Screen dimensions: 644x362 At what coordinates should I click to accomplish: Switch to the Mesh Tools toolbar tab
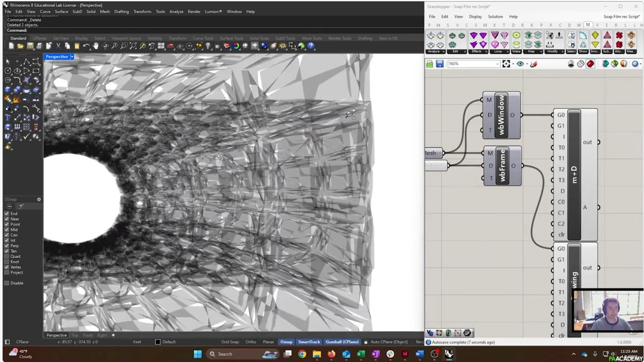[312, 38]
